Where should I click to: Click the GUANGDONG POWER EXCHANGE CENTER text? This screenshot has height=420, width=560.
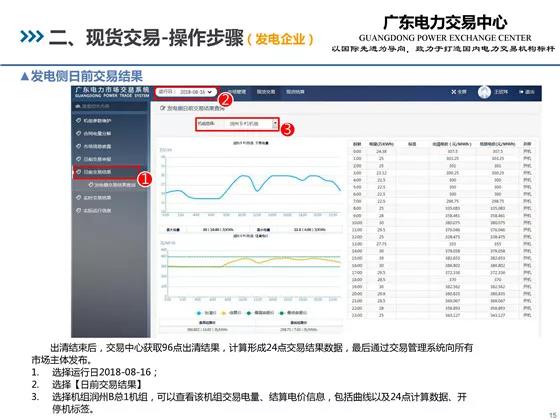tap(445, 38)
